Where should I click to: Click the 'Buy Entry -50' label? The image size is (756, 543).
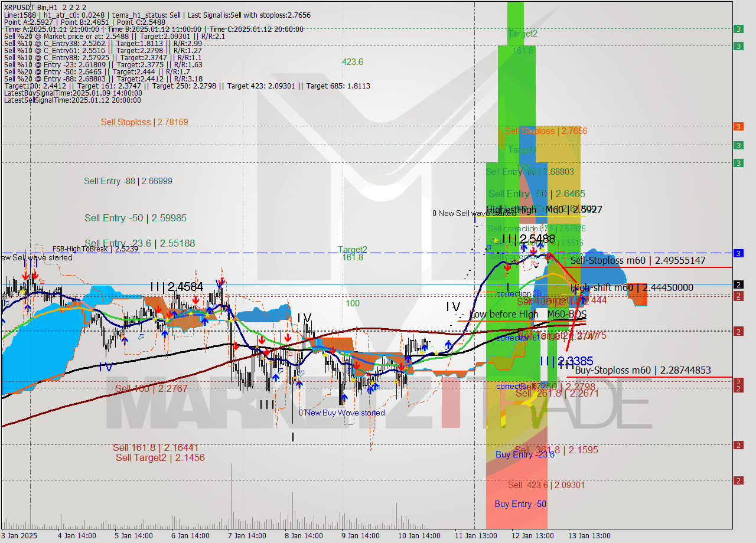[520, 504]
